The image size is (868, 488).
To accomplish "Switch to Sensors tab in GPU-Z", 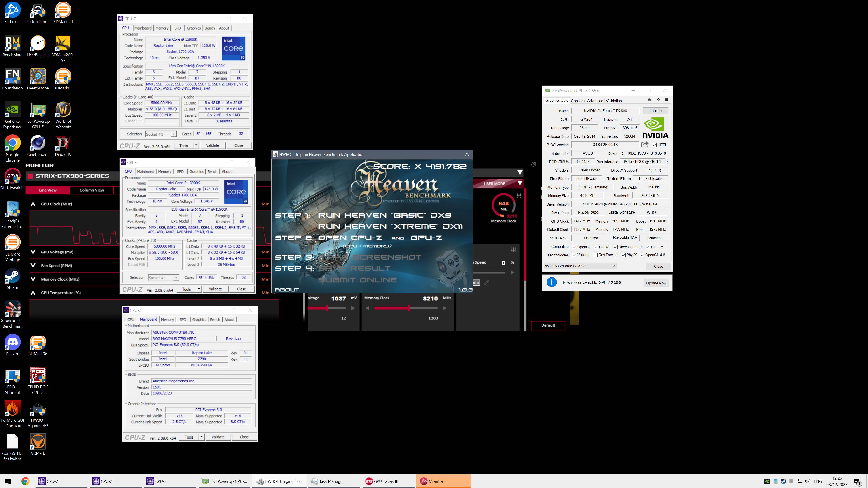I will pos(578,101).
